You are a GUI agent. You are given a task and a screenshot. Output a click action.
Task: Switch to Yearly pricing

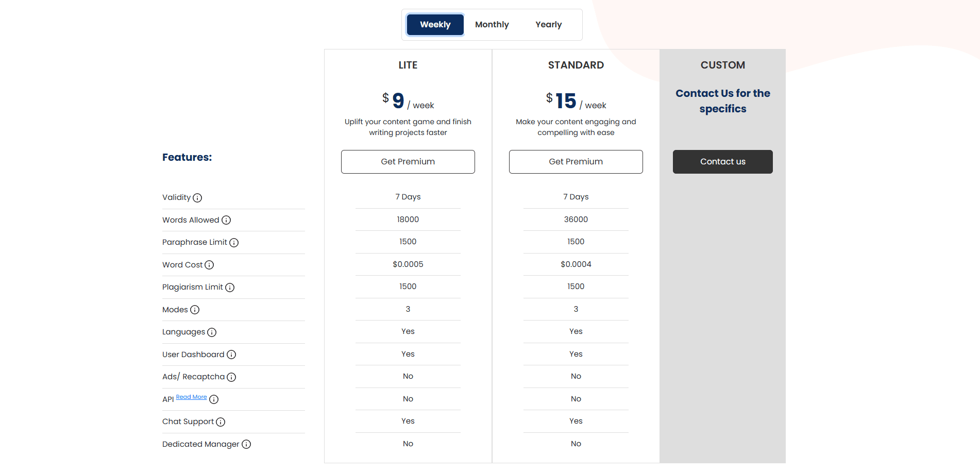(x=548, y=25)
